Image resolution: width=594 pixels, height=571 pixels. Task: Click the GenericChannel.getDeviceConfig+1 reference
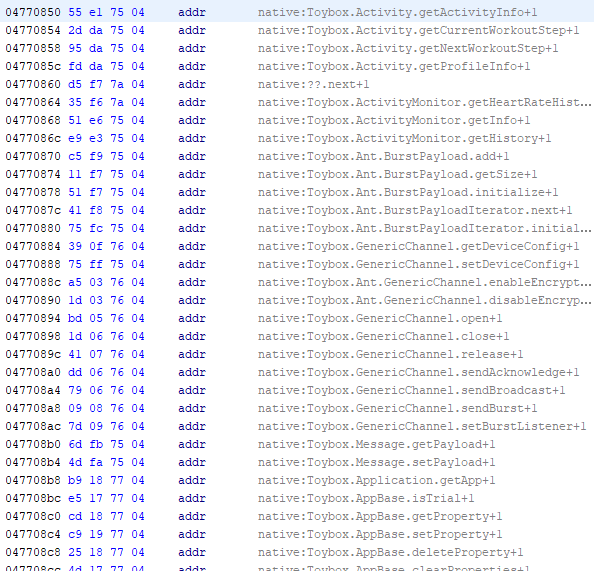418,246
